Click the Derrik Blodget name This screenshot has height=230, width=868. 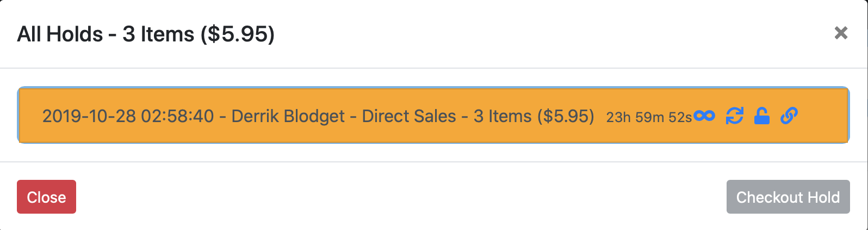[288, 116]
